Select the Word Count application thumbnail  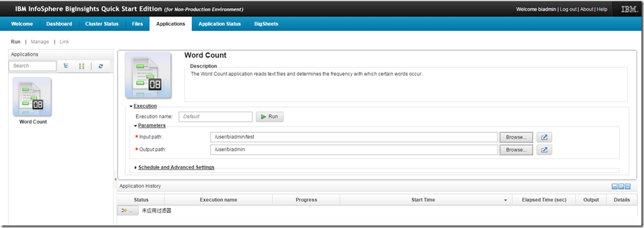(33, 97)
